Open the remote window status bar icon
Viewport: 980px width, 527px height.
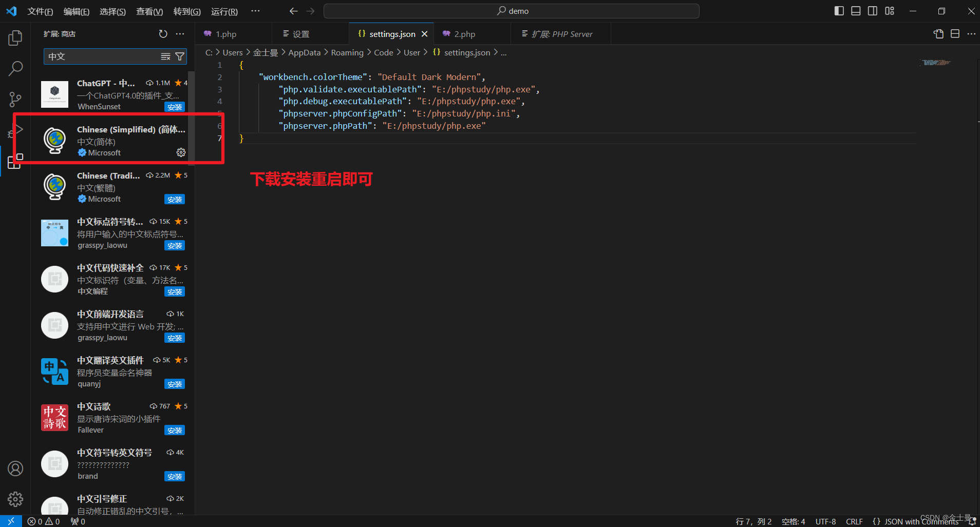tap(11, 521)
